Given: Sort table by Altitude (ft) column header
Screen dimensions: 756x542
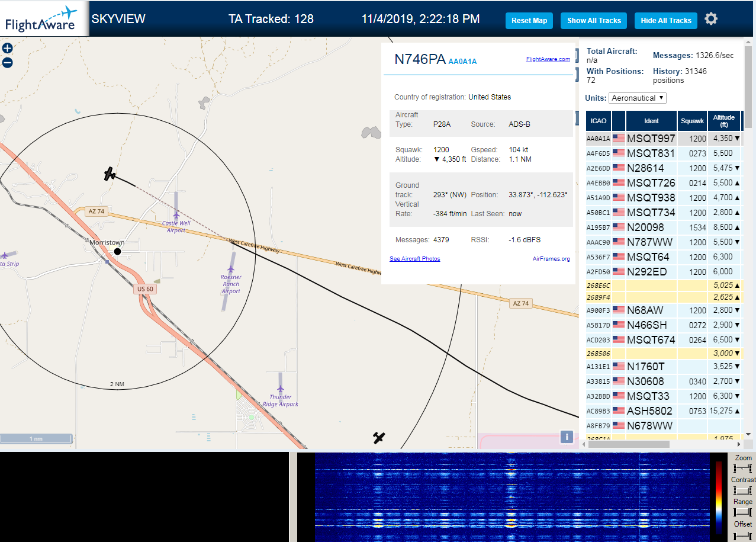Looking at the screenshot, I should 723,121.
